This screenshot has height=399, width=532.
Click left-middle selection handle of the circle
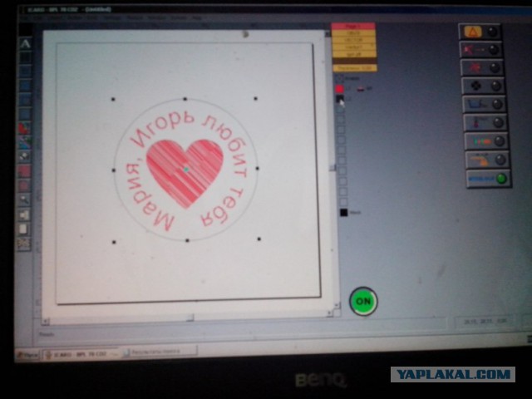pos(114,170)
